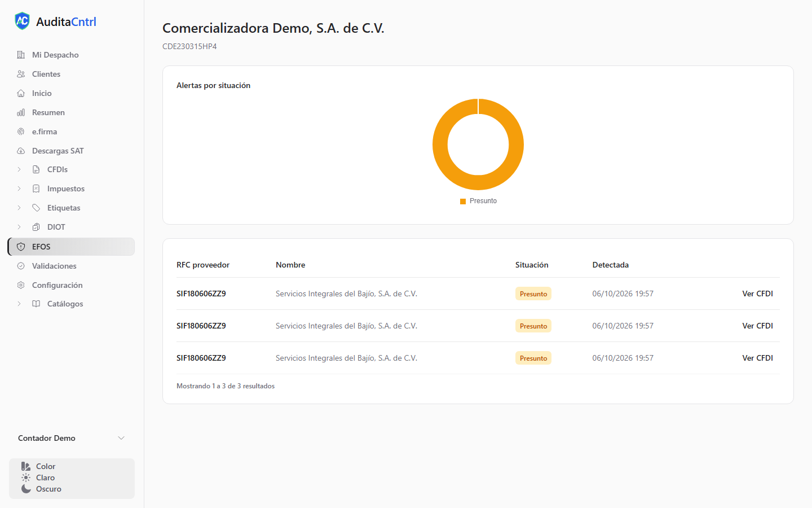Click the Situación column header
Image resolution: width=812 pixels, height=508 pixels.
pyautogui.click(x=532, y=265)
